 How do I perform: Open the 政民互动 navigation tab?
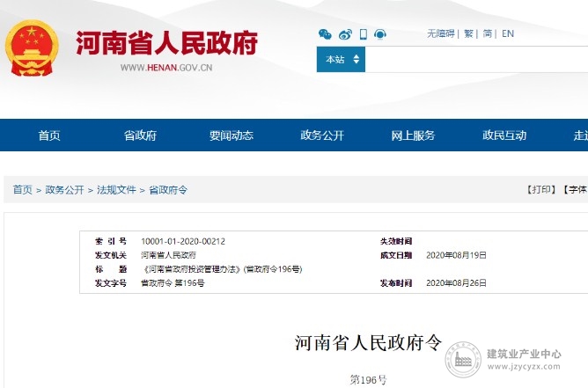[504, 135]
